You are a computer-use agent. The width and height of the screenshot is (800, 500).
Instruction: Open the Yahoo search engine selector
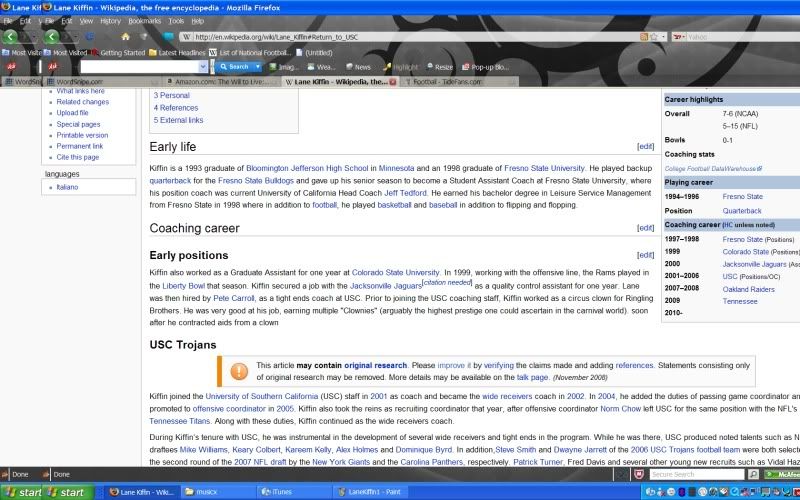click(679, 37)
